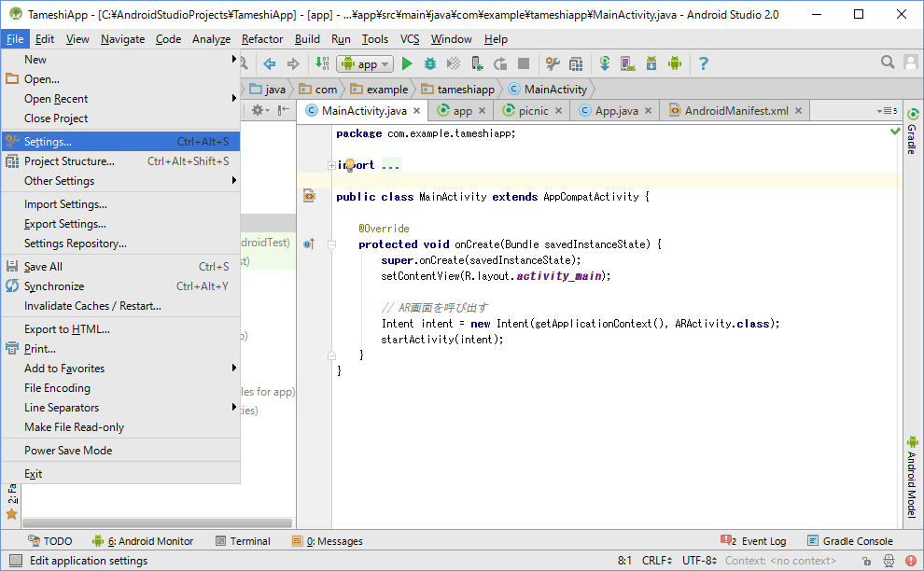Open the app run configuration dropdown
Image resolution: width=924 pixels, height=571 pixels.
[365, 63]
